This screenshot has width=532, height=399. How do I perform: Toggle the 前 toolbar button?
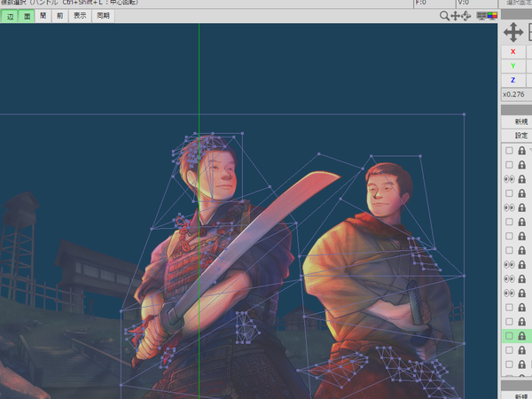[x=60, y=16]
